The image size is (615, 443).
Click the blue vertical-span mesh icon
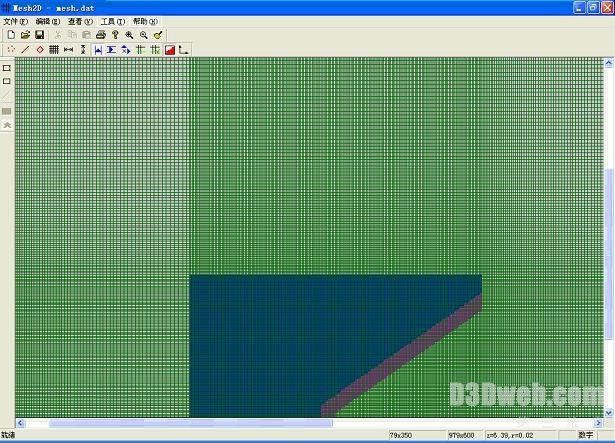112,49
